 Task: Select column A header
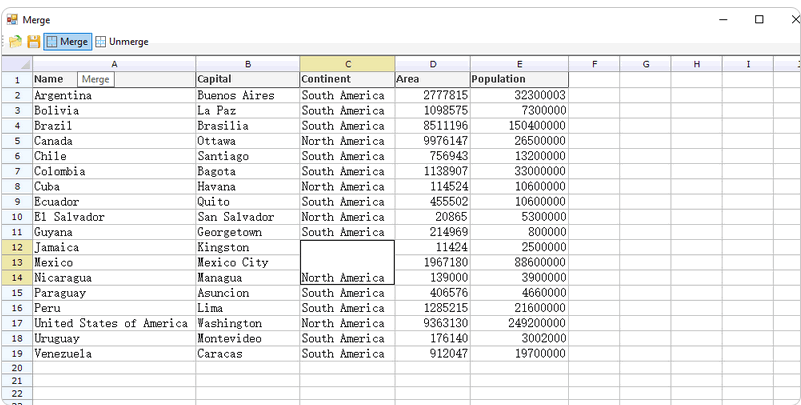click(114, 64)
